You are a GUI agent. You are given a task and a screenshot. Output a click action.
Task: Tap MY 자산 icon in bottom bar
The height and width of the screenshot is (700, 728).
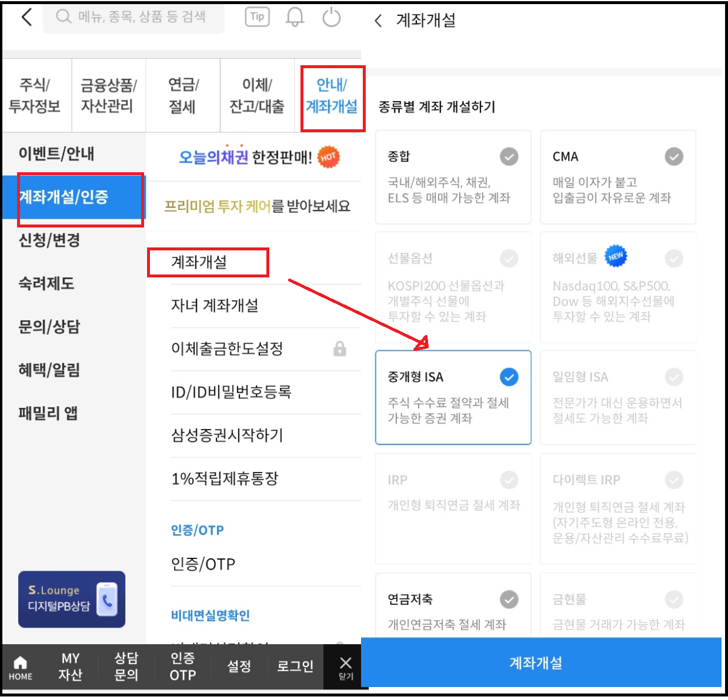point(70,666)
